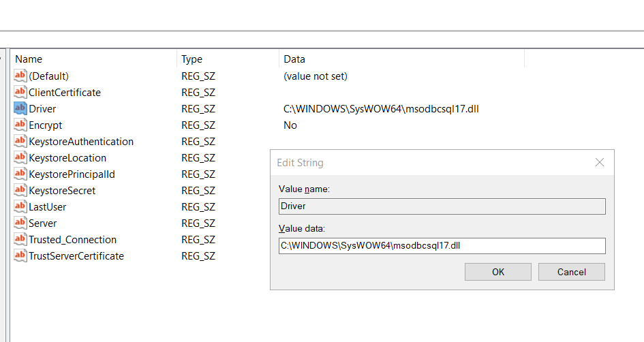This screenshot has width=644, height=342.
Task: Click the LastUser value icon
Action: pyautogui.click(x=20, y=206)
